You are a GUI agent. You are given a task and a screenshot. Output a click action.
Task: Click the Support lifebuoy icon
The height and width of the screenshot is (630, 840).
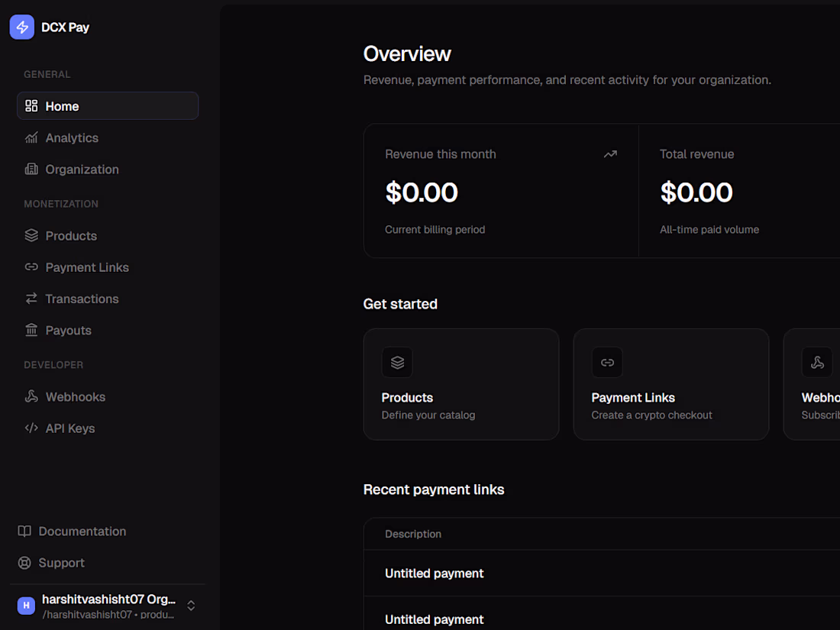point(24,563)
